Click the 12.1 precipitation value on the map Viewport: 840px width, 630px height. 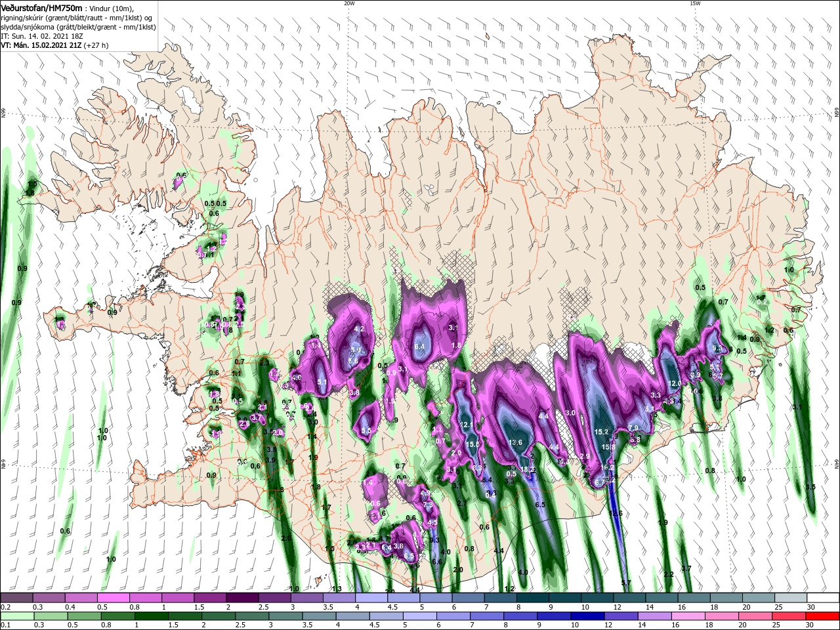466,425
